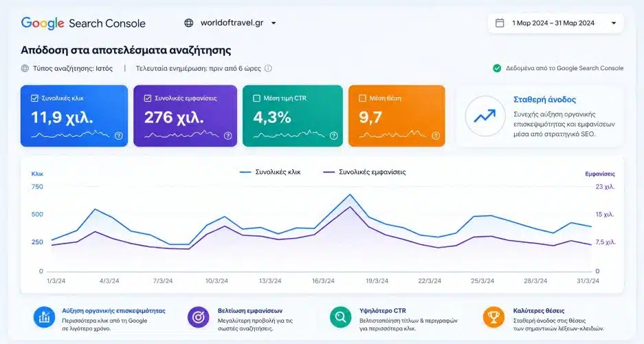Click the 10/3/24 date on chart axis
644x344 pixels.
(216, 281)
